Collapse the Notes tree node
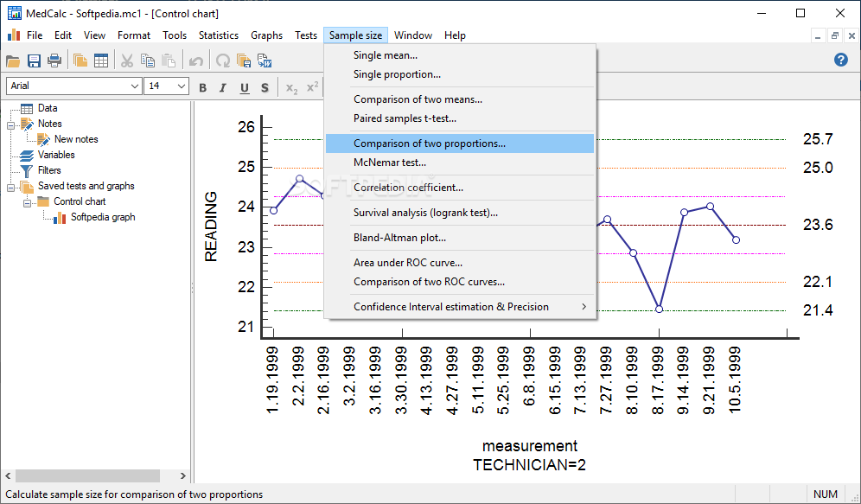The height and width of the screenshot is (504, 861). tap(11, 125)
